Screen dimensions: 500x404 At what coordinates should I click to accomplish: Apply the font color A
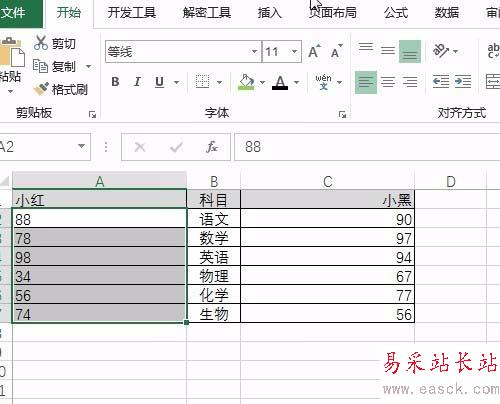280,82
